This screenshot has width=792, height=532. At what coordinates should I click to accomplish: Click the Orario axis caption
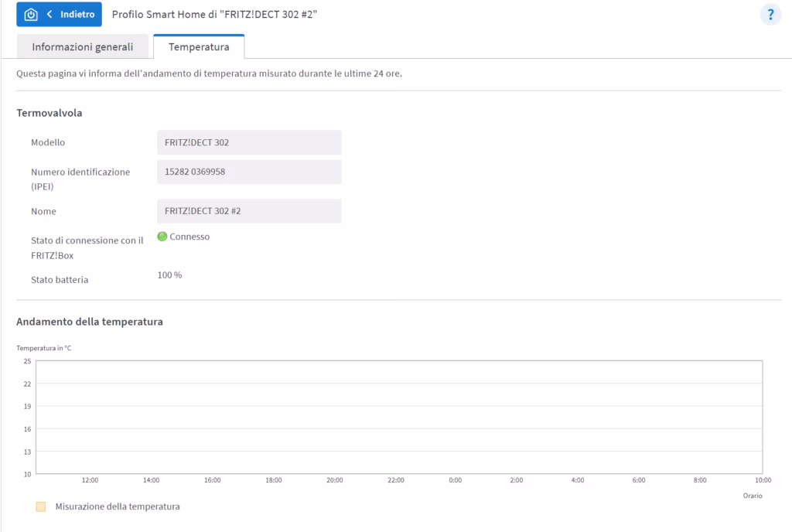coord(752,496)
